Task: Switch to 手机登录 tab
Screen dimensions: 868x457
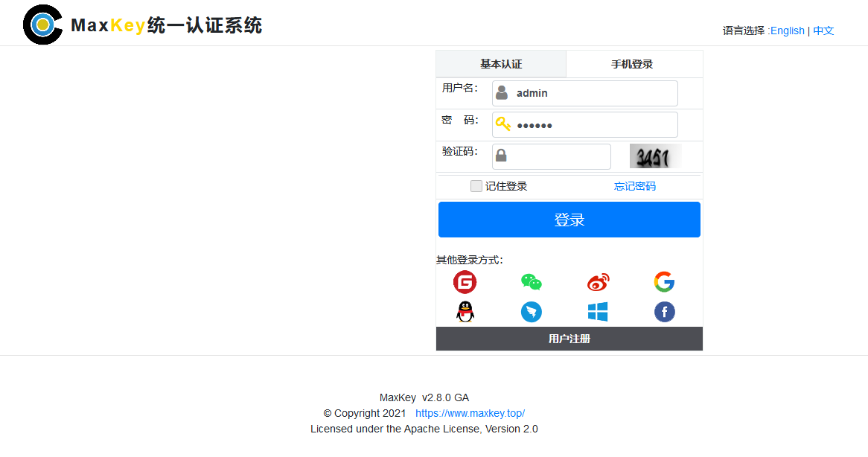Action: click(632, 64)
